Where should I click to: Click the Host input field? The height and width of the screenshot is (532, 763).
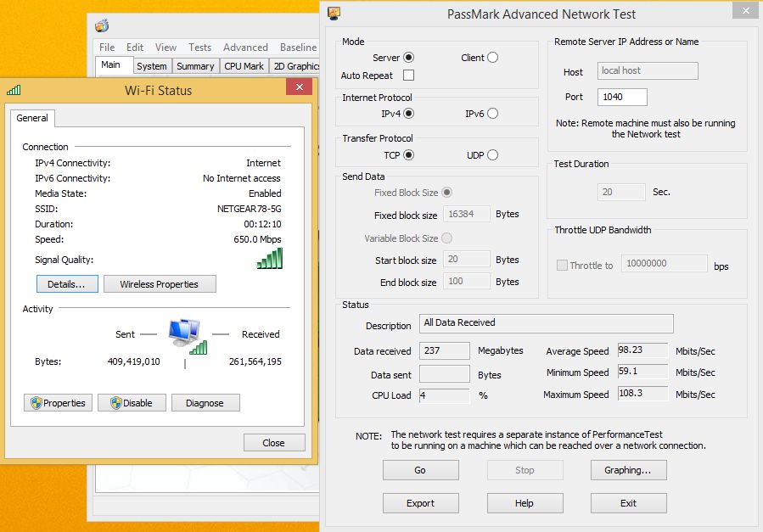pyautogui.click(x=648, y=70)
